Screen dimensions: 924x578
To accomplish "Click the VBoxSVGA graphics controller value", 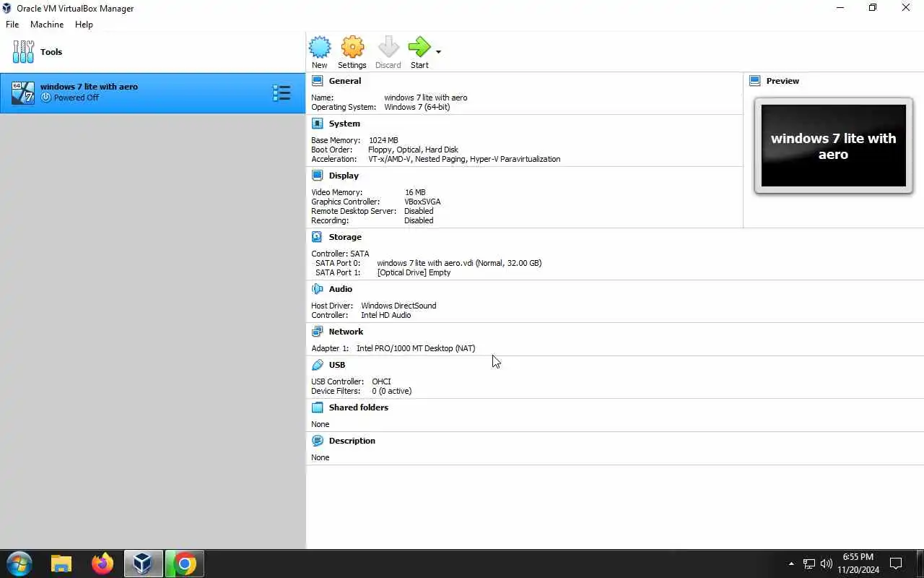I will pos(422,202).
